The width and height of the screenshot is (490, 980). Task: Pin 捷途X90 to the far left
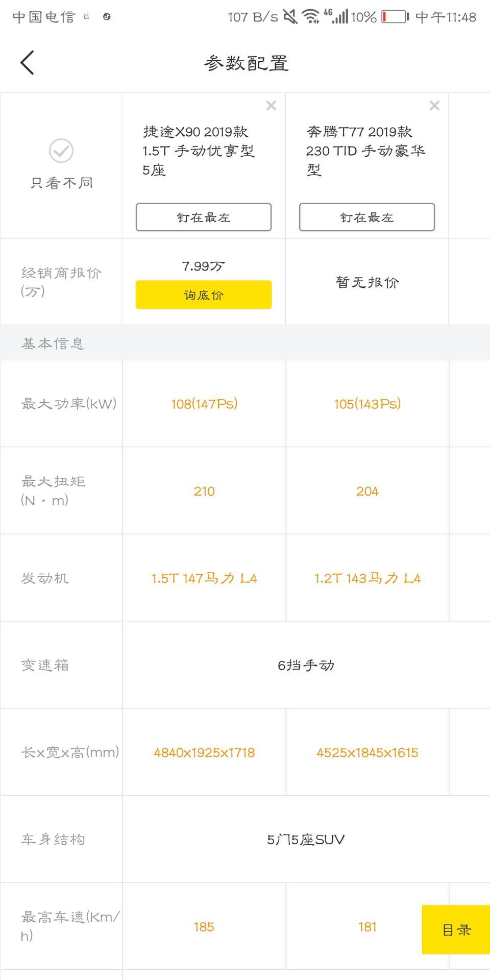coord(204,217)
